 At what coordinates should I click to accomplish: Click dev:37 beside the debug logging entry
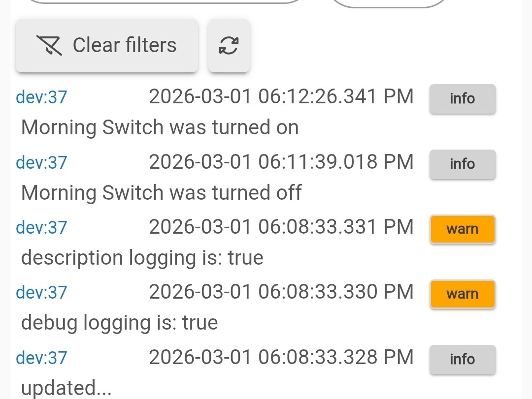pyautogui.click(x=41, y=293)
